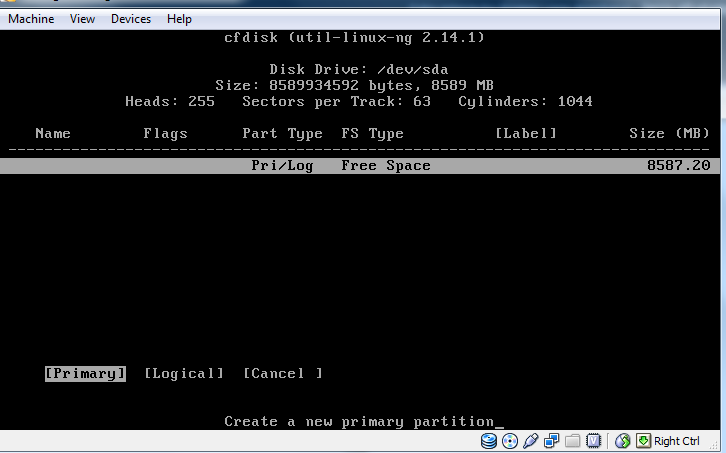Click the network adapters status icon
Viewport: 726px width, 453px height.
(x=551, y=441)
